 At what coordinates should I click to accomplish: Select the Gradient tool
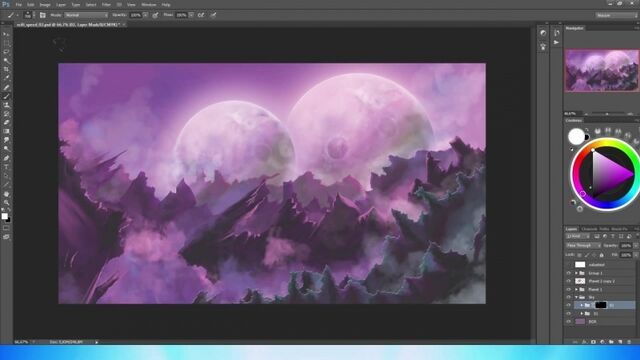(6, 131)
